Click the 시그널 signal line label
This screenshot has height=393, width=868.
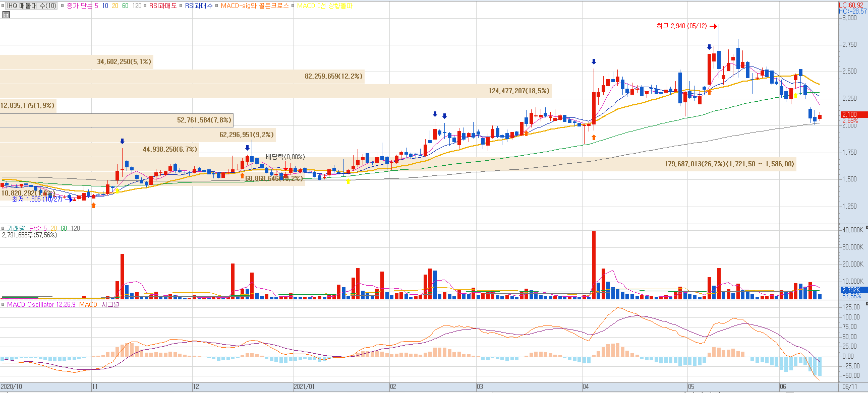(x=110, y=305)
